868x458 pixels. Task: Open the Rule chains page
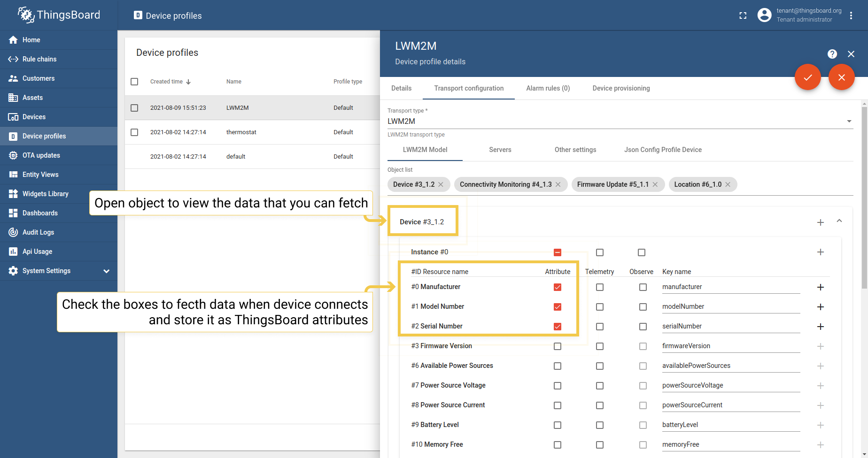58,59
